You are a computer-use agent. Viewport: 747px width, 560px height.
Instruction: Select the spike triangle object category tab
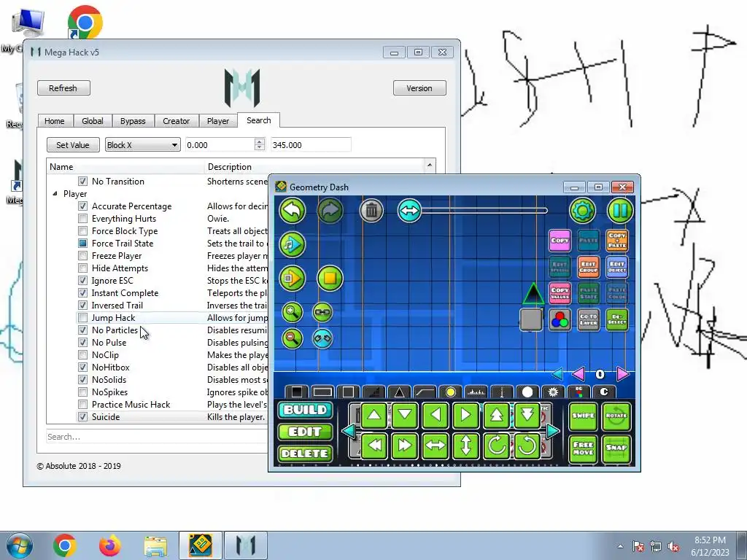[x=399, y=392]
